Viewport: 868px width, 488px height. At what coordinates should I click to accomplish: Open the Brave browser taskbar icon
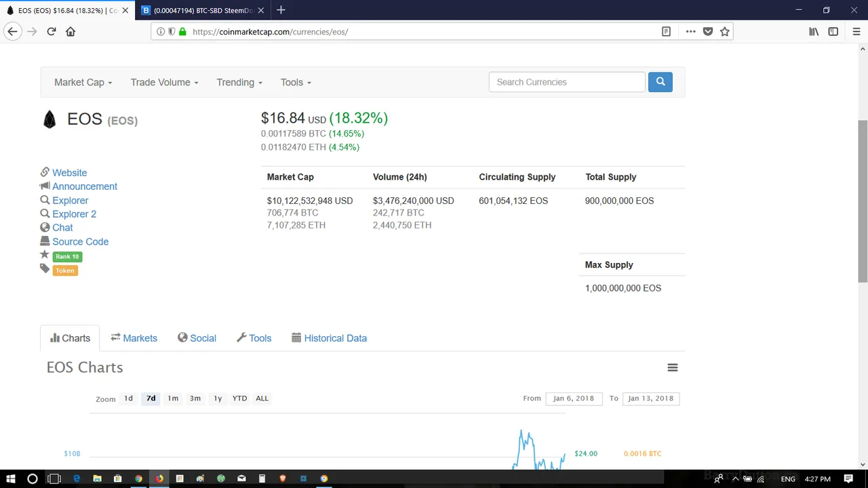pyautogui.click(x=283, y=479)
